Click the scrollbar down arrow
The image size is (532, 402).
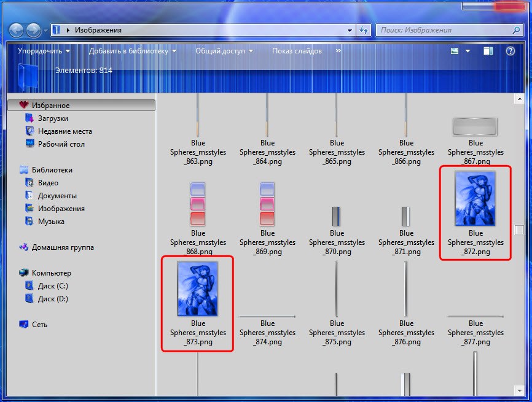(x=520, y=390)
